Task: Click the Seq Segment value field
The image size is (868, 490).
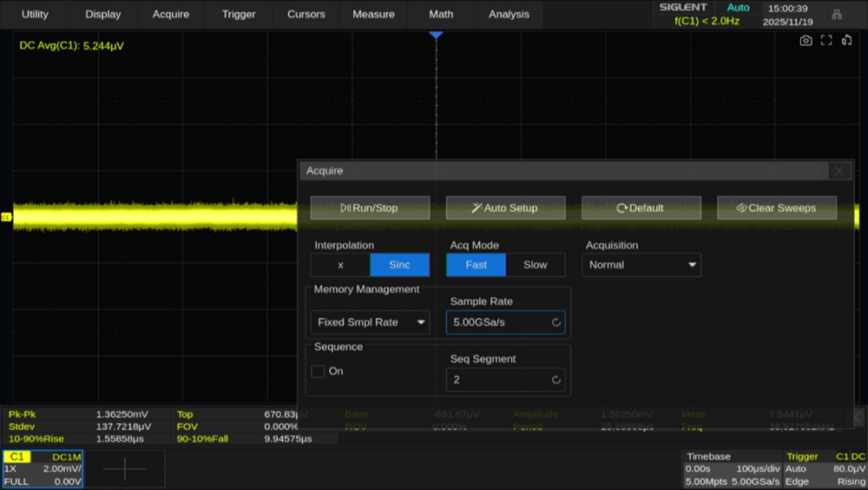Action: (x=496, y=380)
